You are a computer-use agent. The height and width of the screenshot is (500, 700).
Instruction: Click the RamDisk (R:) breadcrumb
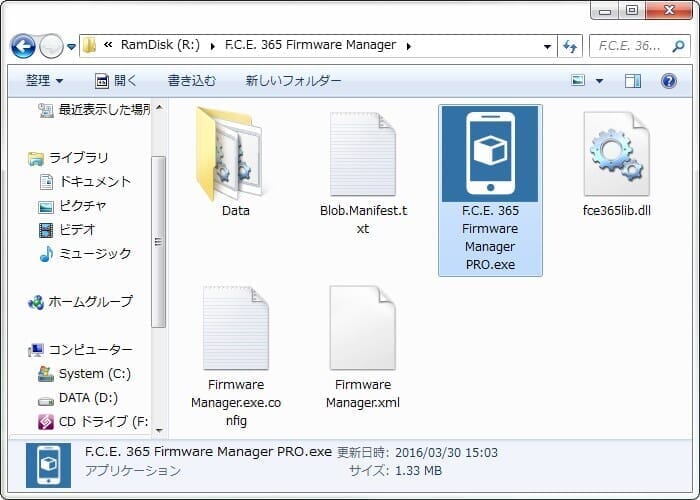tap(160, 45)
